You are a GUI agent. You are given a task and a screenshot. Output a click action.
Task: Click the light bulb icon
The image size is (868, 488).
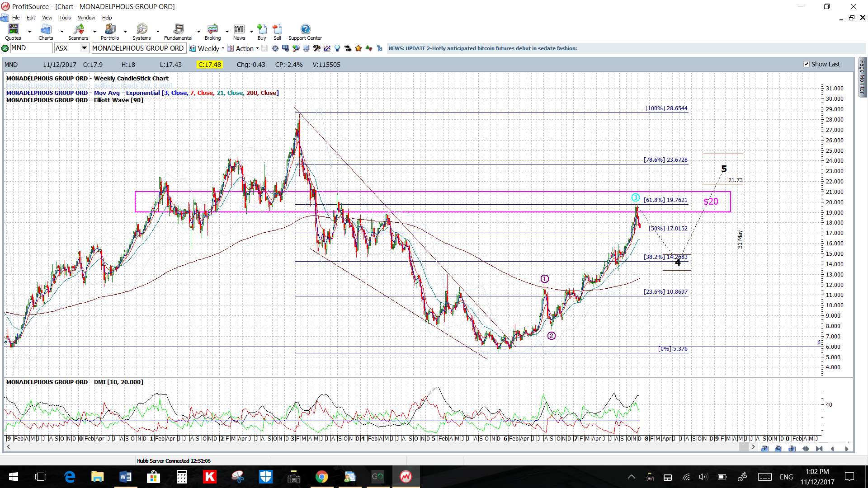[337, 48]
